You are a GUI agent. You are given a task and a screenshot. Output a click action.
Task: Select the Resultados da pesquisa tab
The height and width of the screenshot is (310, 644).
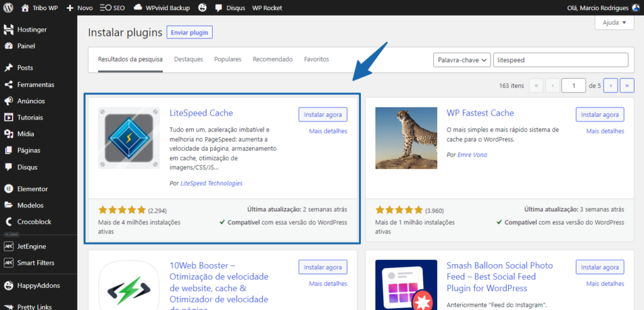130,59
